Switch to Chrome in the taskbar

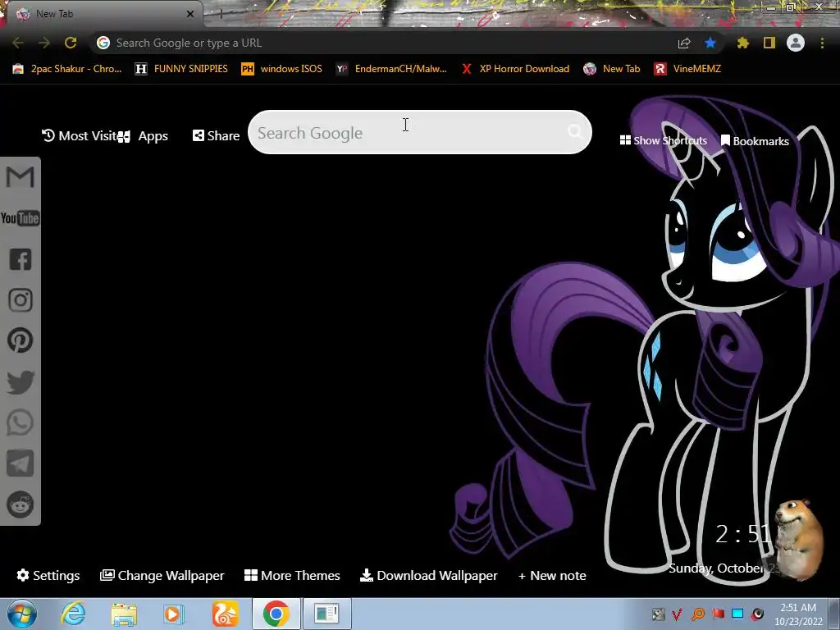(276, 614)
